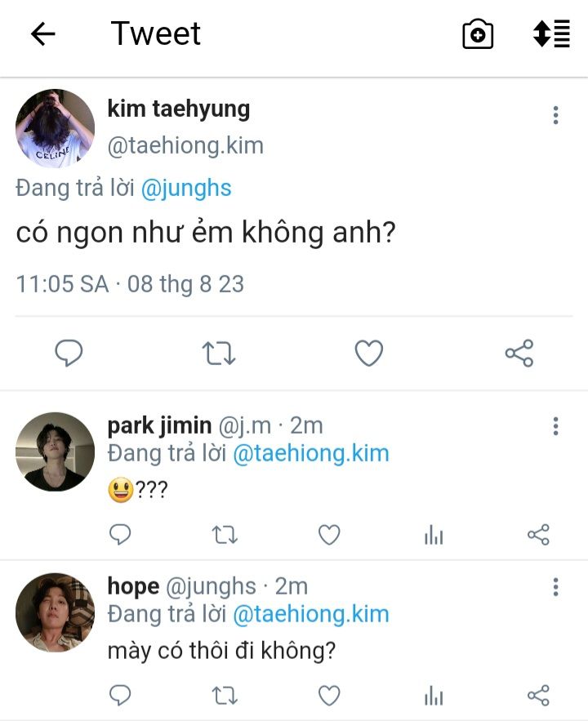The width and height of the screenshot is (588, 721).
Task: Open the camera icon in header
Action: [x=478, y=34]
